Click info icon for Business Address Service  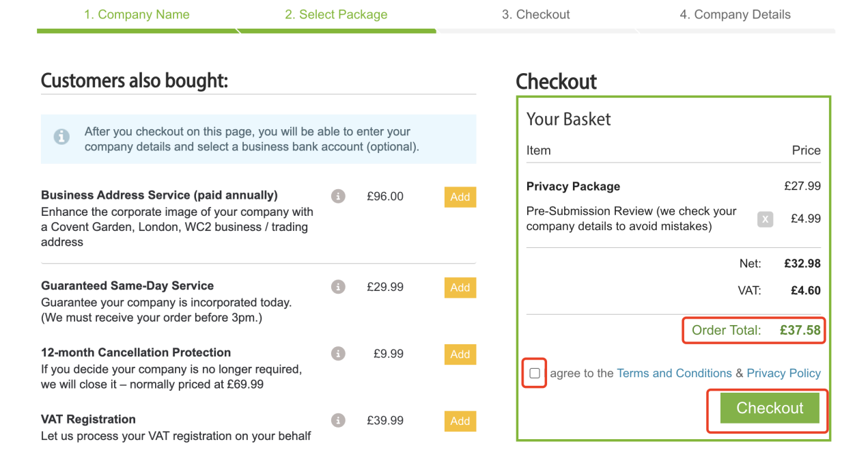pyautogui.click(x=338, y=197)
